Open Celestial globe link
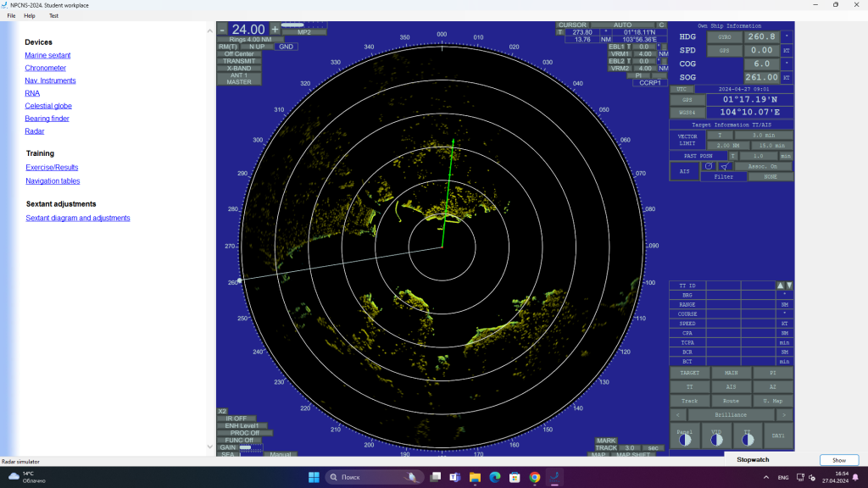The height and width of the screenshot is (488, 868). (48, 106)
